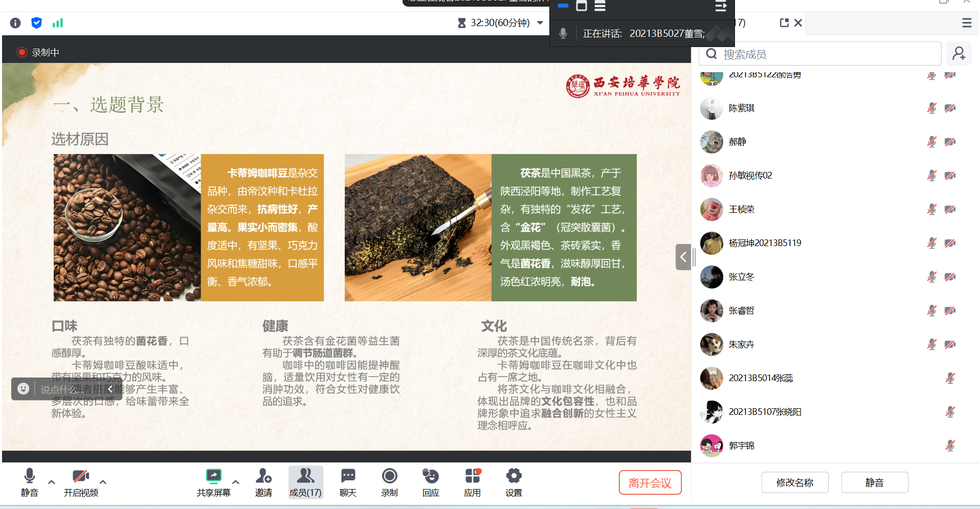
Task: Open the hamburger menu in members panel
Action: (x=966, y=23)
